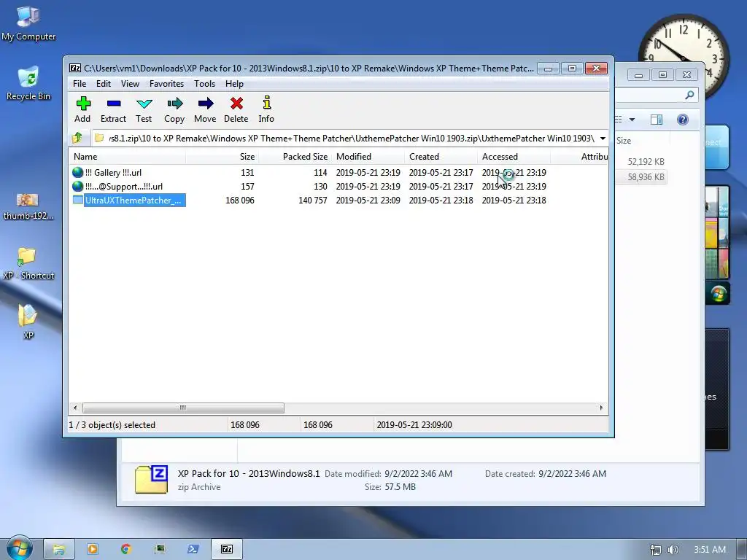This screenshot has width=747, height=560.
Task: Click the scrollbar left arrow
Action: pyautogui.click(x=75, y=408)
